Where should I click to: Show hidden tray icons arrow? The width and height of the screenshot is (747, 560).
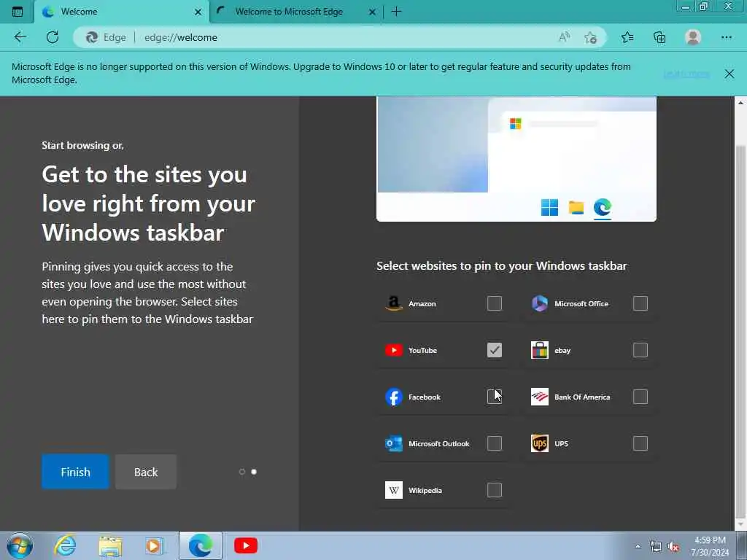point(638,546)
